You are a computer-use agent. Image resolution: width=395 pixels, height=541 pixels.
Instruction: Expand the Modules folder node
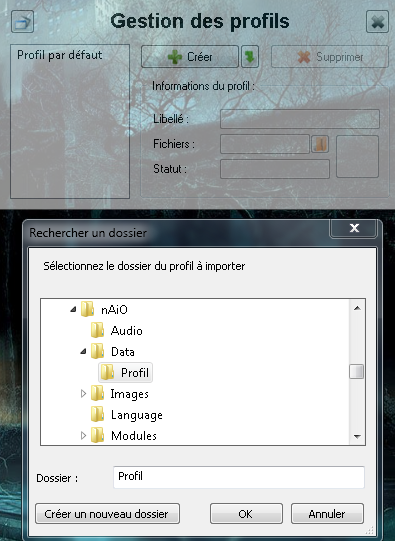pos(83,435)
